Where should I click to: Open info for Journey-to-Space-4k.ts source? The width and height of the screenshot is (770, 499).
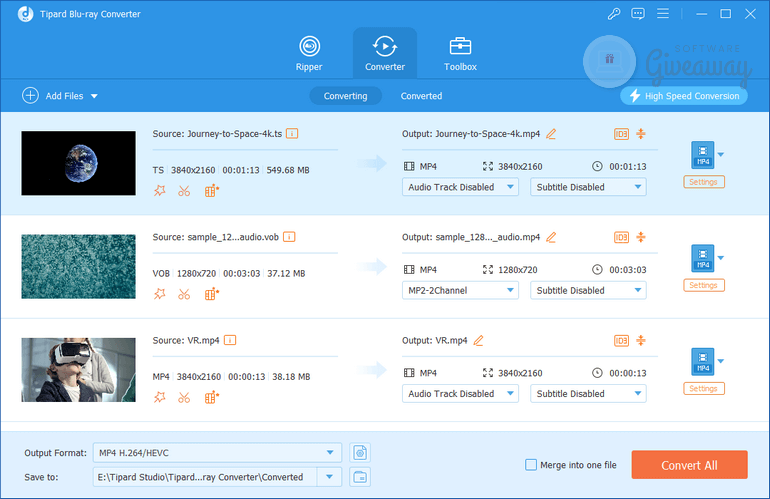tap(292, 134)
